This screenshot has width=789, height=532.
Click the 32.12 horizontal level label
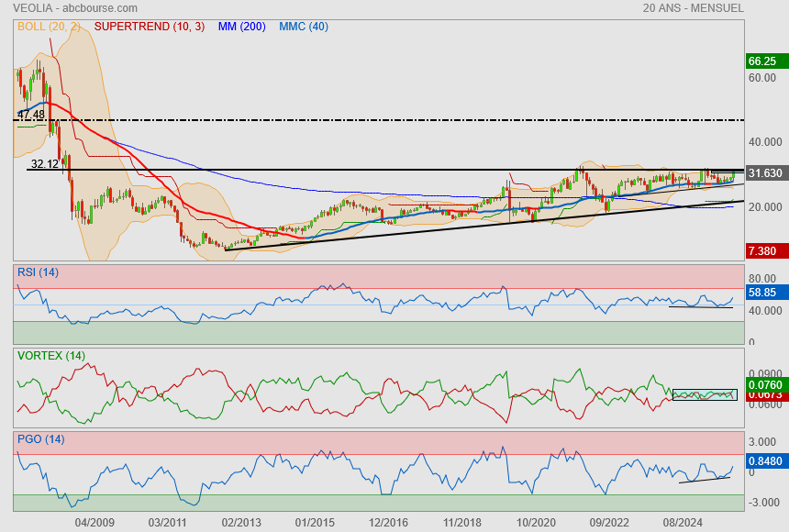(44, 164)
